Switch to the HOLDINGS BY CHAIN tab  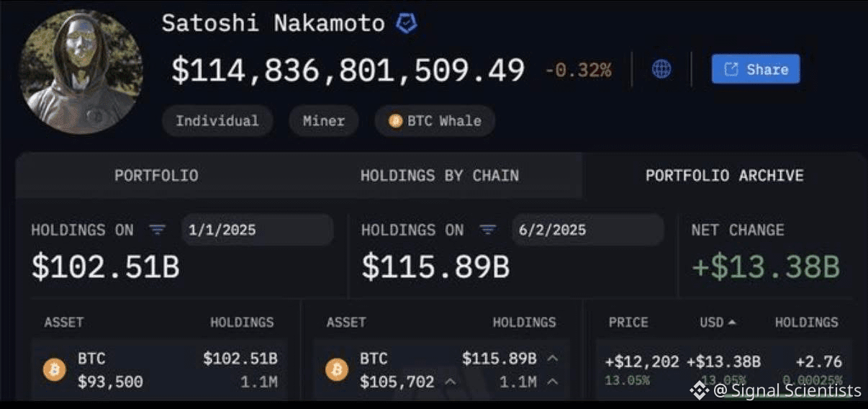(x=439, y=176)
